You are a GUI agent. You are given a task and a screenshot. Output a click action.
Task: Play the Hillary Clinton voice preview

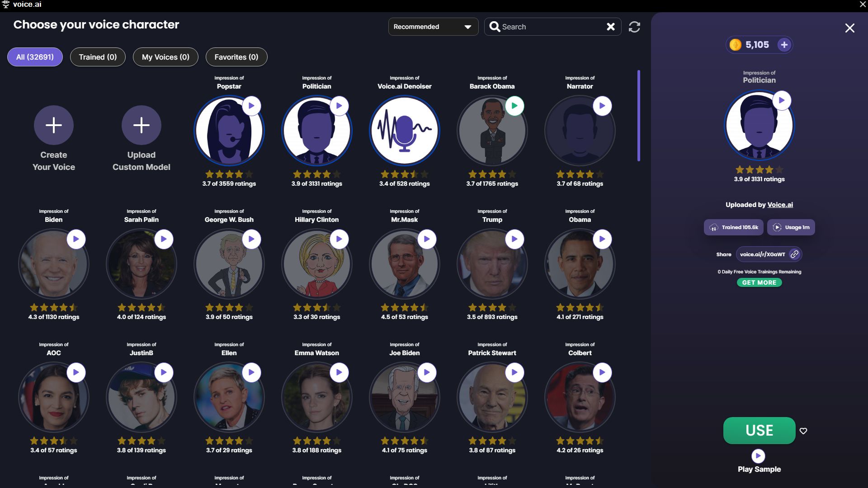[339, 239]
